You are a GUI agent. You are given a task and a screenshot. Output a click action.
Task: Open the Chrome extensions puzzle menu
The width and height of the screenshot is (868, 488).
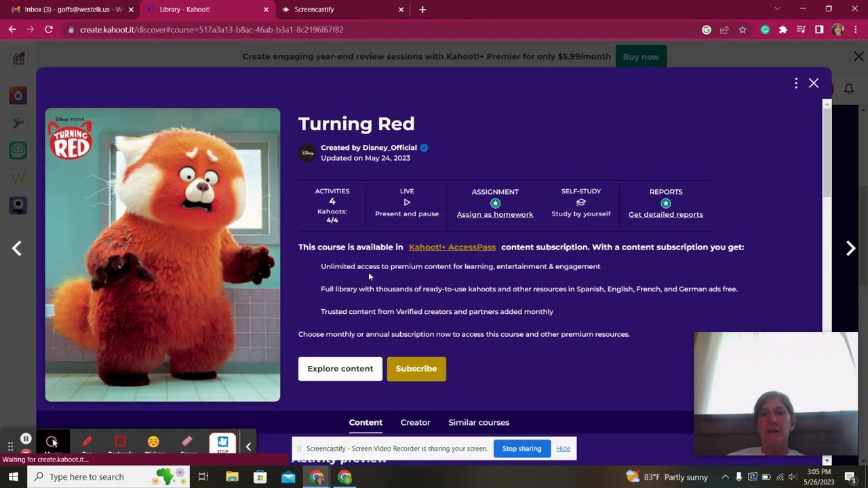point(783,30)
